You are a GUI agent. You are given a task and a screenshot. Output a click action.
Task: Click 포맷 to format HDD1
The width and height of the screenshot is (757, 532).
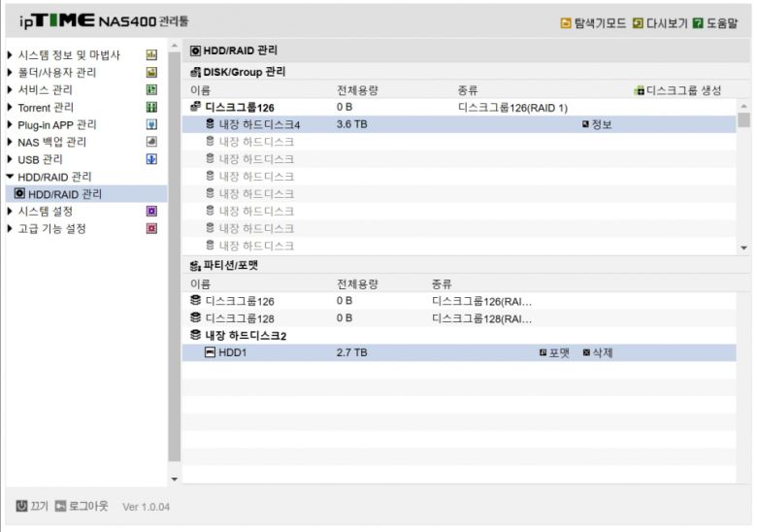click(x=555, y=353)
